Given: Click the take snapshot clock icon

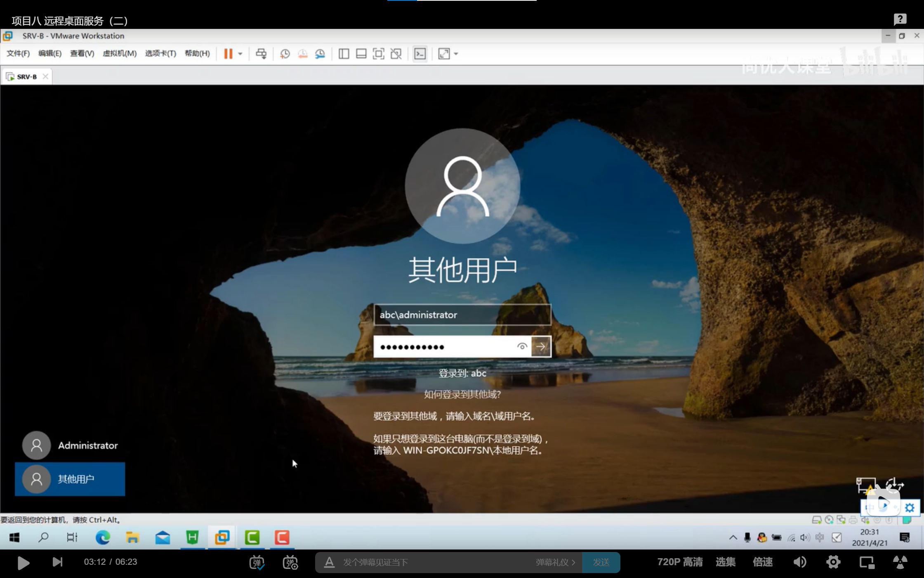Looking at the screenshot, I should pyautogui.click(x=285, y=54).
